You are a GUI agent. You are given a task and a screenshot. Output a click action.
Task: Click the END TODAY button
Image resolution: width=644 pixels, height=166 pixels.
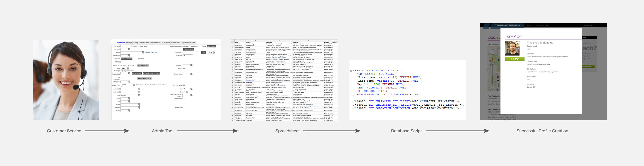click(x=212, y=46)
